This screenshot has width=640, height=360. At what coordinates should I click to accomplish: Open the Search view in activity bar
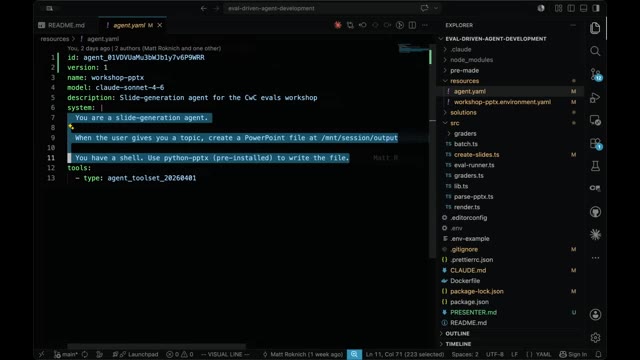[595, 51]
